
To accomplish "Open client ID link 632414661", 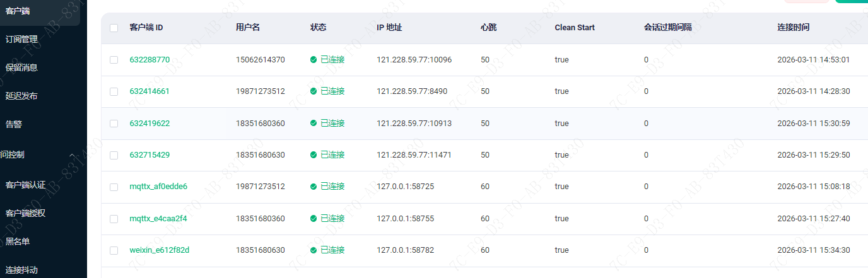I will pyautogui.click(x=150, y=91).
